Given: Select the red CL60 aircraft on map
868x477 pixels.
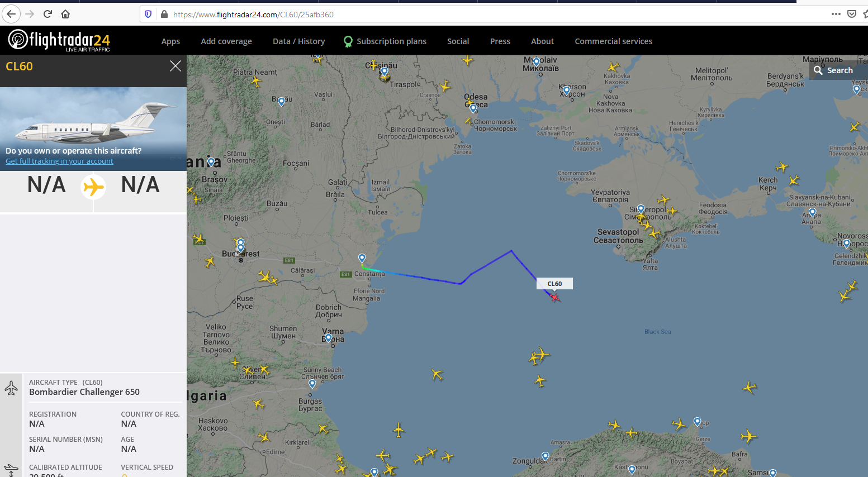Looking at the screenshot, I should [554, 297].
